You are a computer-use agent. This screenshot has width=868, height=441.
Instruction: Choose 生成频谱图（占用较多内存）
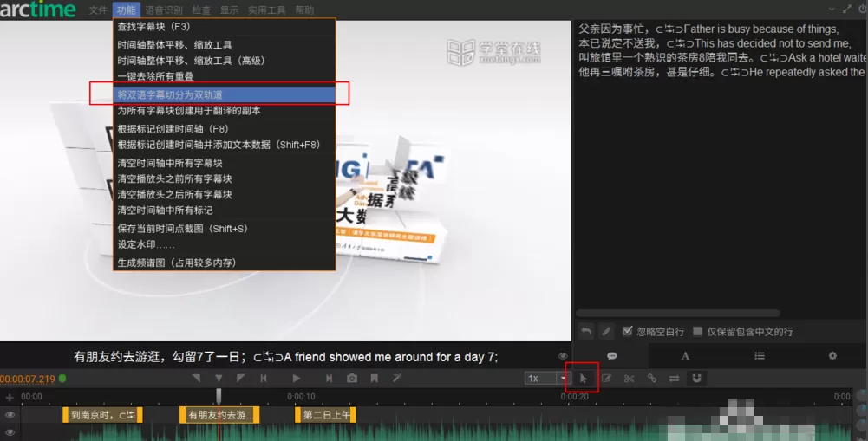(225, 263)
